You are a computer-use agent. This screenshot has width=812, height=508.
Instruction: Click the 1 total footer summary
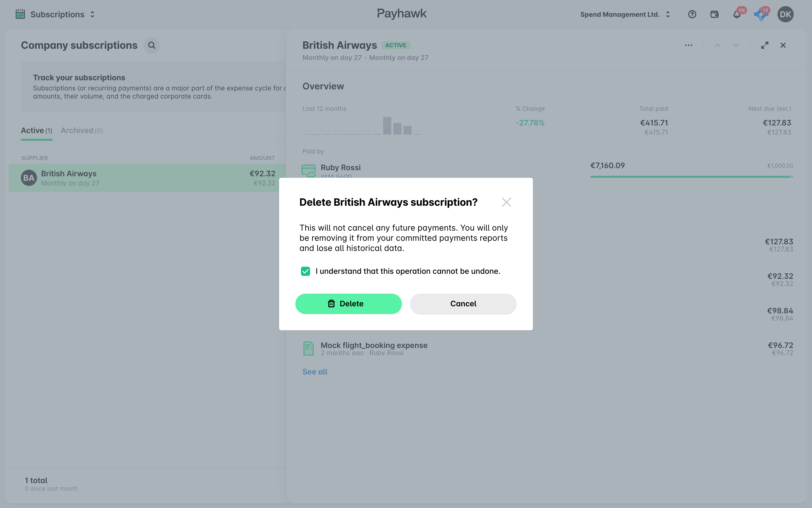[36, 481]
